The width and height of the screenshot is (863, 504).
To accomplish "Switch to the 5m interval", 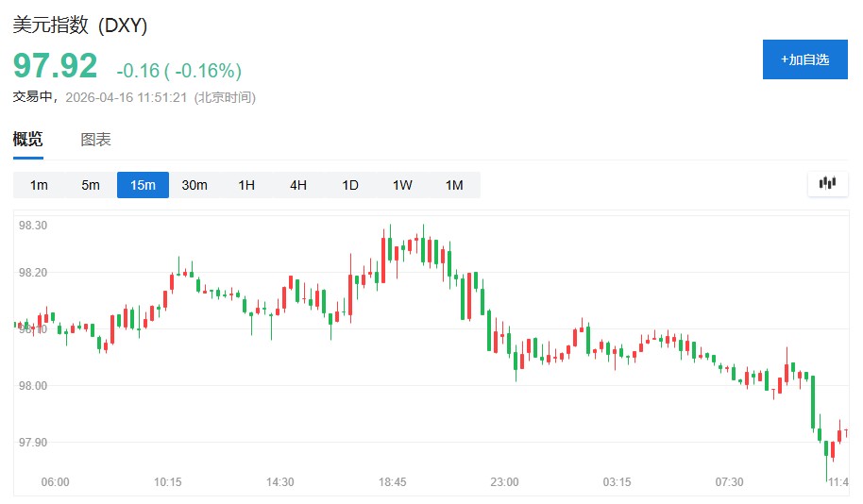I will (91, 185).
